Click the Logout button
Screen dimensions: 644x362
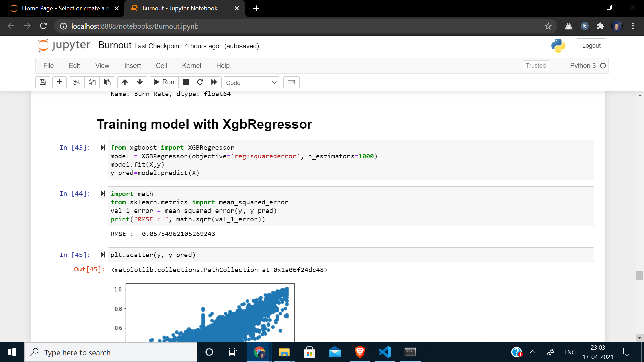tap(591, 46)
